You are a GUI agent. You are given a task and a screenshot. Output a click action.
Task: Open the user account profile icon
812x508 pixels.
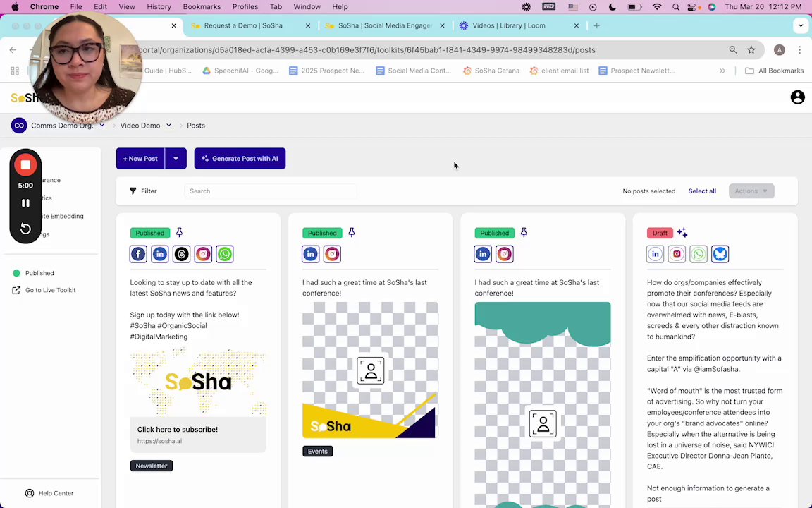[x=797, y=97]
